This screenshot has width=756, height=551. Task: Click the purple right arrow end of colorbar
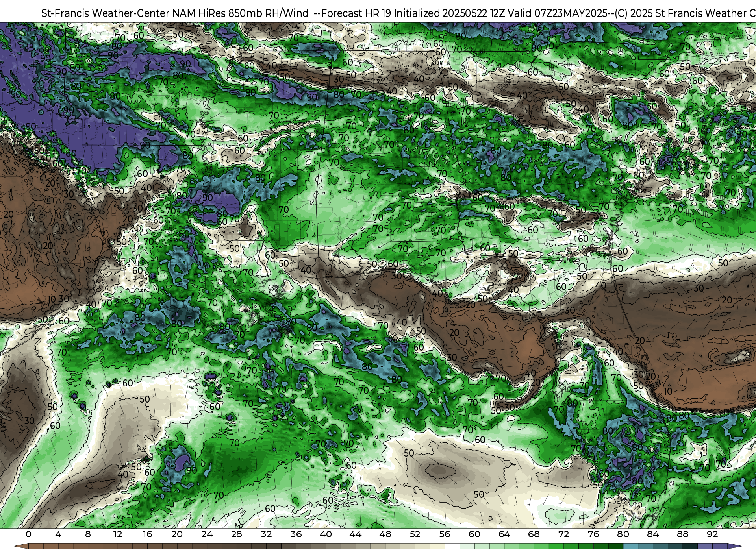point(735,546)
